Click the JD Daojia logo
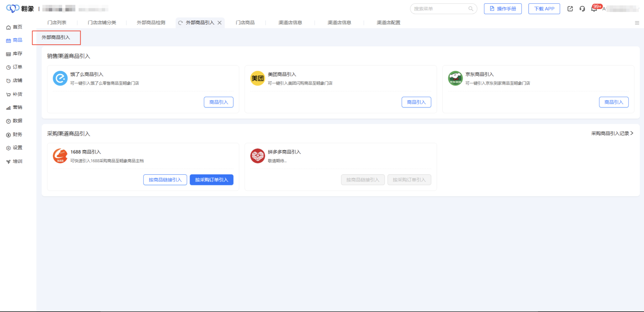Image resolution: width=644 pixels, height=312 pixels. 455,78
